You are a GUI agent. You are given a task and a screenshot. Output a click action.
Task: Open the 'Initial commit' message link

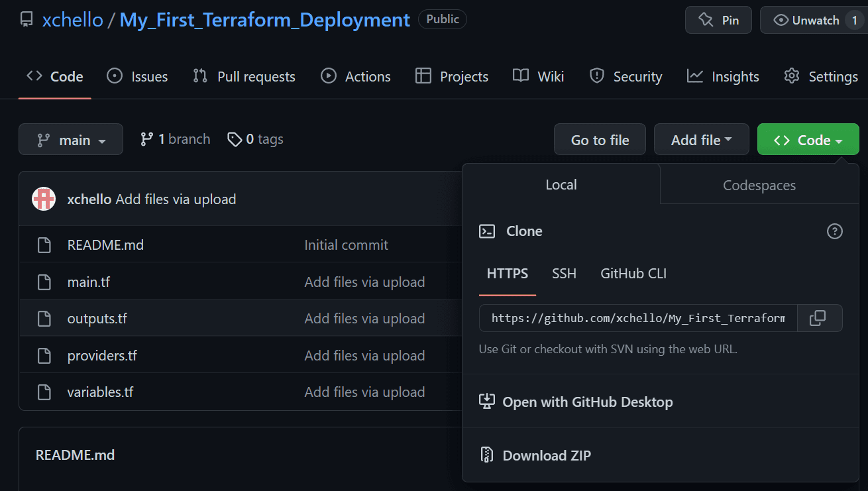click(x=346, y=245)
